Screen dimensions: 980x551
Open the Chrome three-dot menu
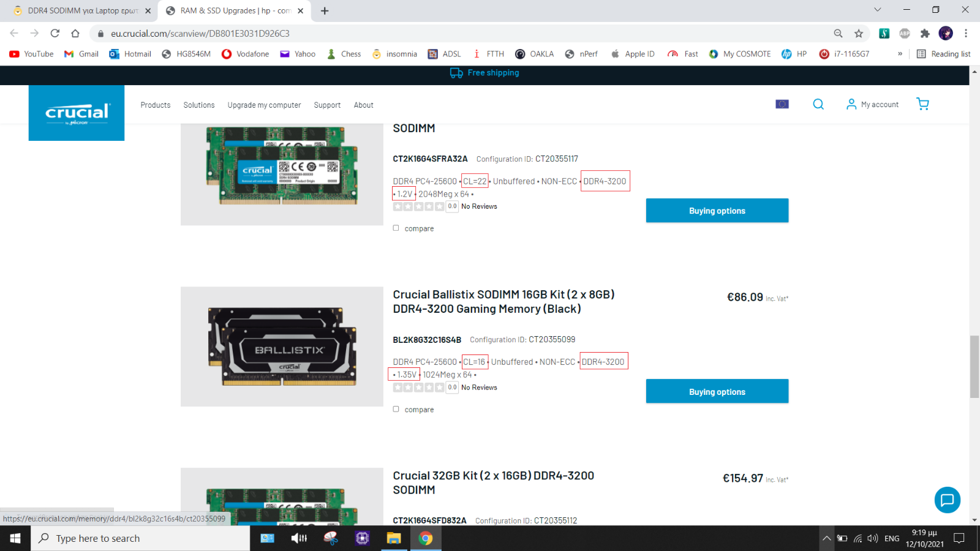coord(966,33)
